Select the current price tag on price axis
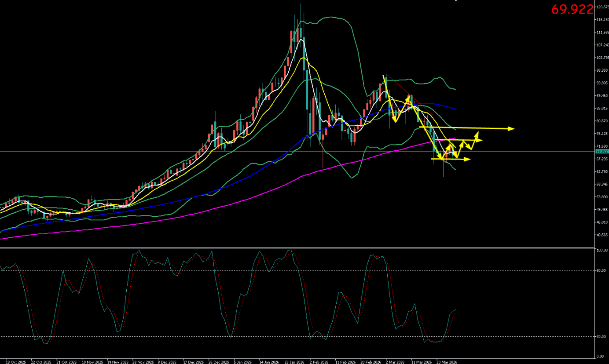 [x=601, y=151]
